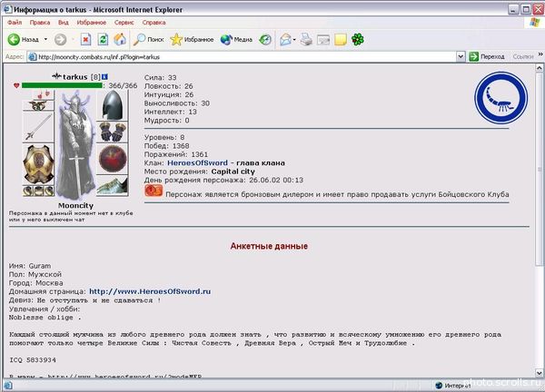Open the HeroesOfSword clan link
This screenshot has height=392, width=545.
tap(197, 162)
